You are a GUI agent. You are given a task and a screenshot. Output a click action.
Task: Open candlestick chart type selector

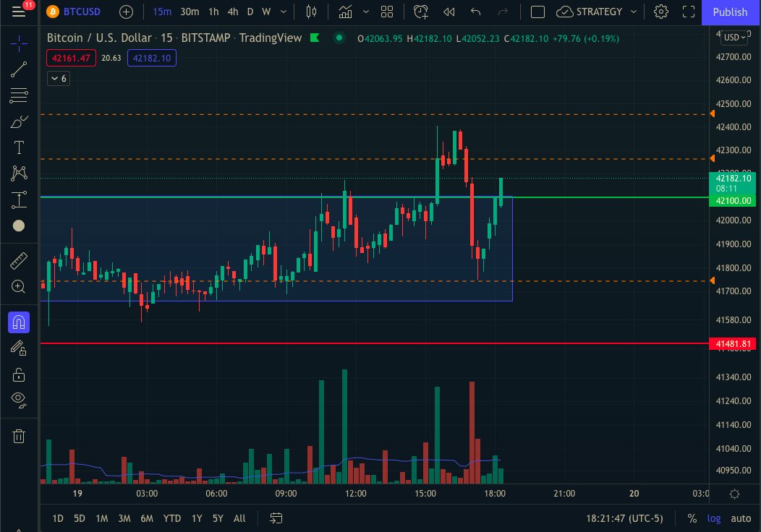coord(311,12)
